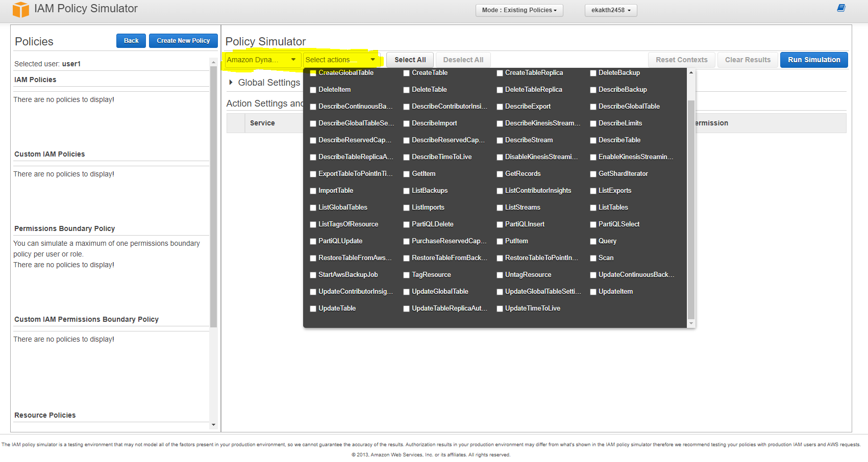Click the Clear Results button

(748, 60)
